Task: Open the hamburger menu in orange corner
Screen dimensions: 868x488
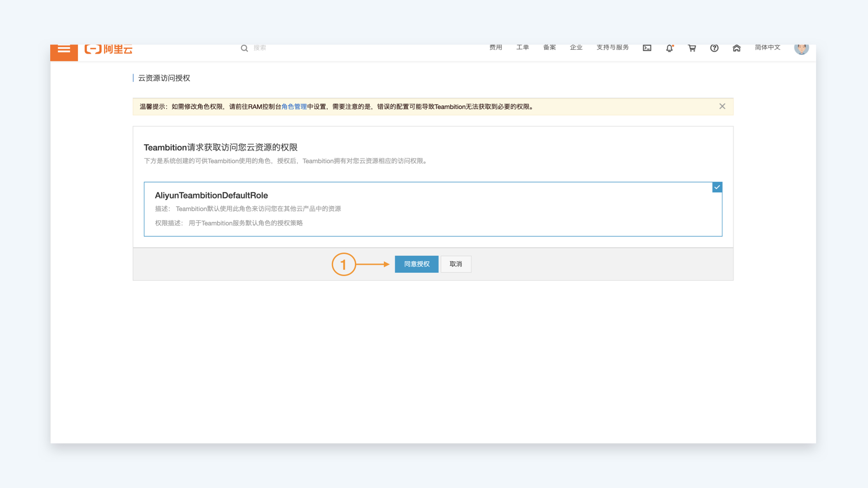Action: [64, 51]
